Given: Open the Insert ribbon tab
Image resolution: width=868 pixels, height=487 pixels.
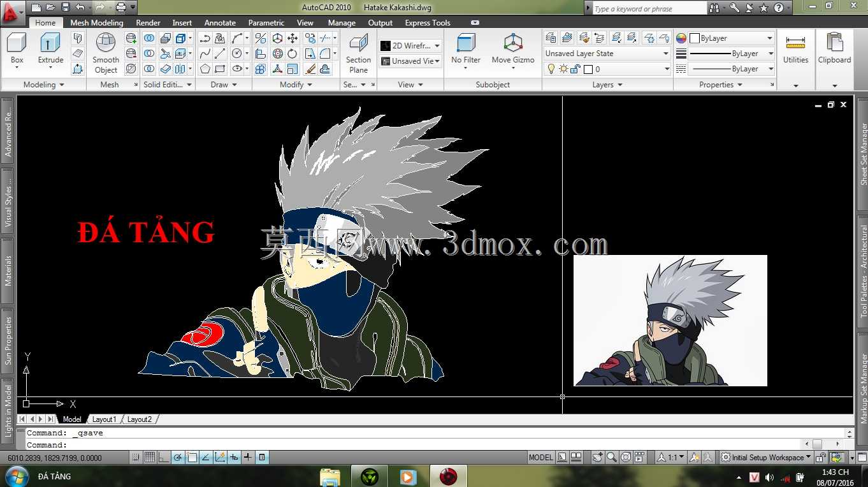Looking at the screenshot, I should [x=182, y=22].
